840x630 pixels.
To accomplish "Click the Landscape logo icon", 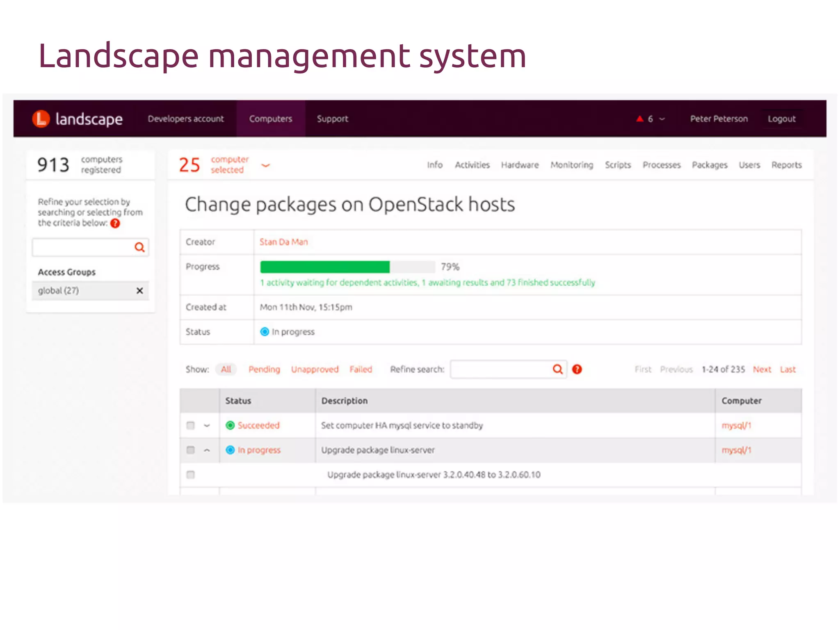I will point(41,119).
